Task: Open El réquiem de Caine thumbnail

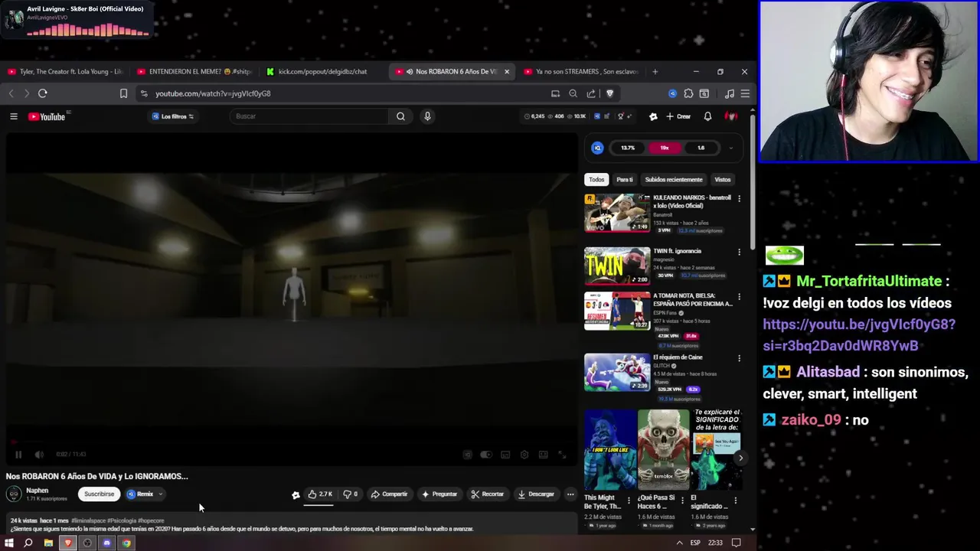Action: click(x=617, y=372)
